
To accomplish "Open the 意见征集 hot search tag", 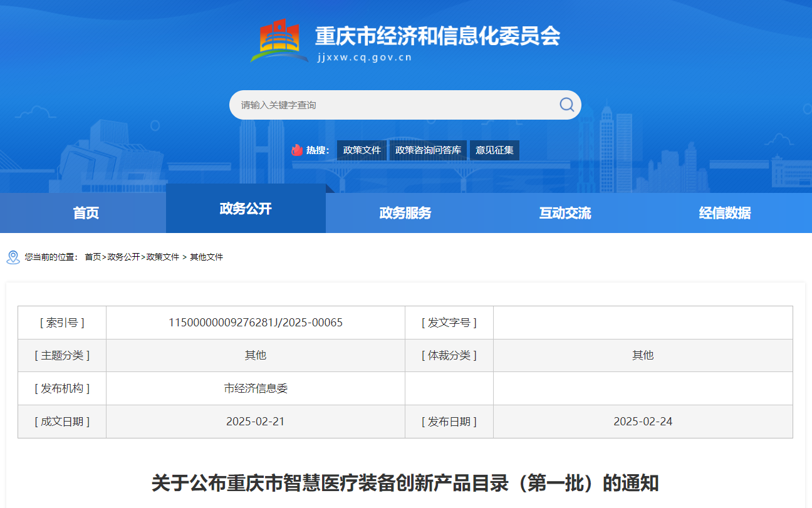I will click(x=494, y=150).
